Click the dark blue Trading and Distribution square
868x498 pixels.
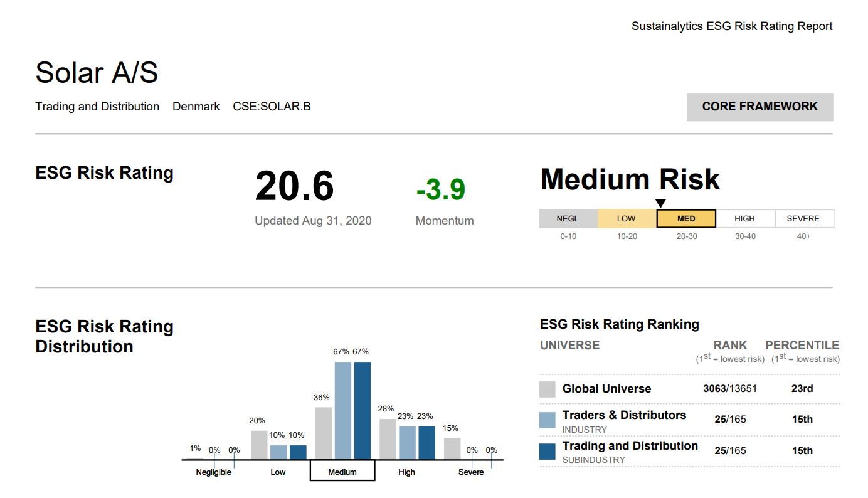click(548, 452)
